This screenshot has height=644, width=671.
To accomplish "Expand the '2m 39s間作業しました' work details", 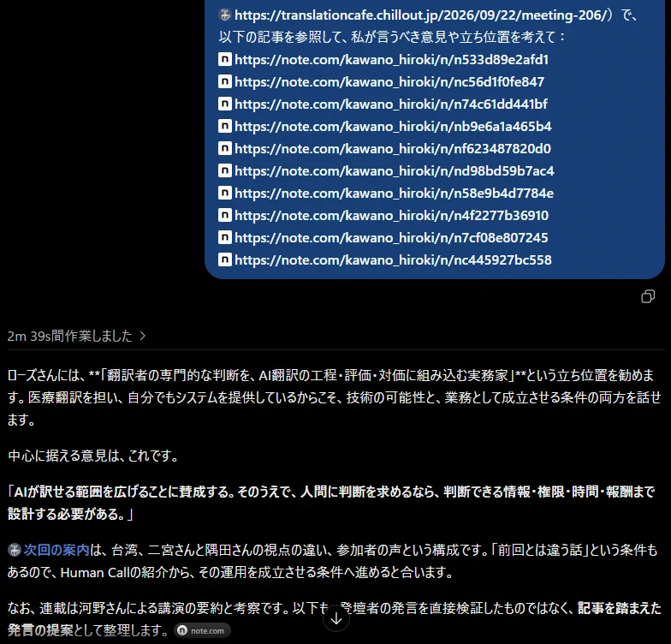I will (77, 336).
